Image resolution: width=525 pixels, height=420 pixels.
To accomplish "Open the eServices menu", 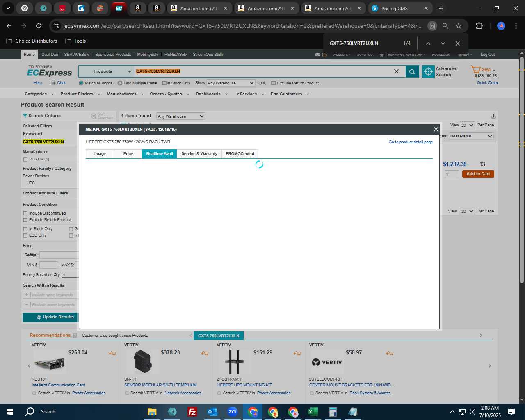I will tap(250, 94).
